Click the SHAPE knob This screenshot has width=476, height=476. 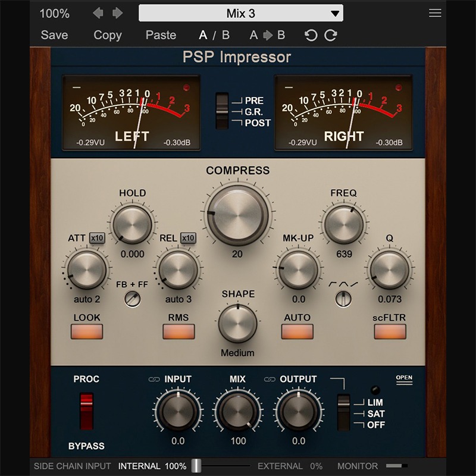(x=237, y=323)
